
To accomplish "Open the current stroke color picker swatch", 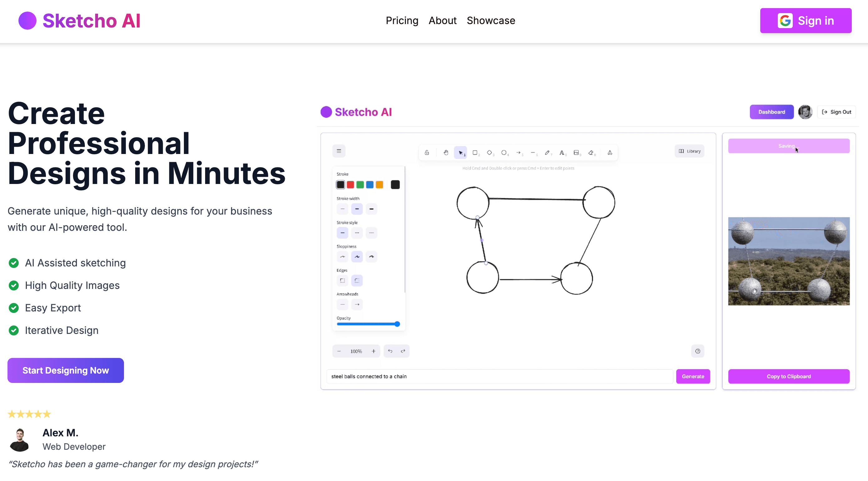I will (x=395, y=185).
